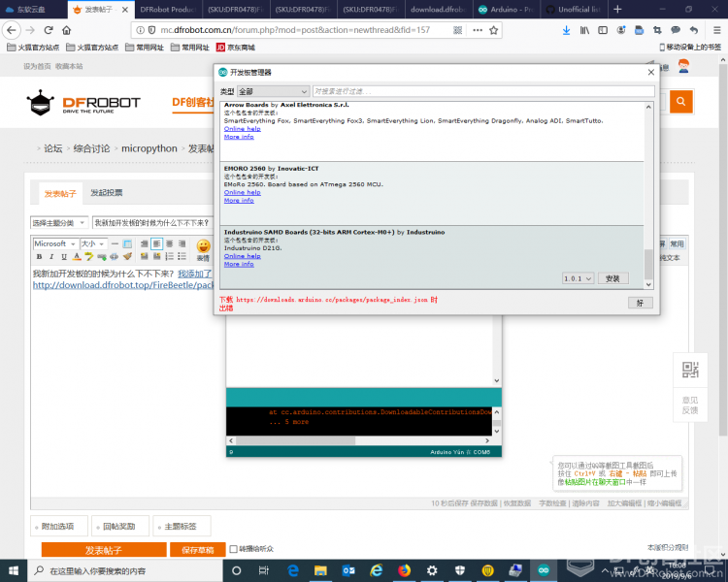The height and width of the screenshot is (582, 728).
Task: Click the Windows Start button
Action: click(x=14, y=570)
